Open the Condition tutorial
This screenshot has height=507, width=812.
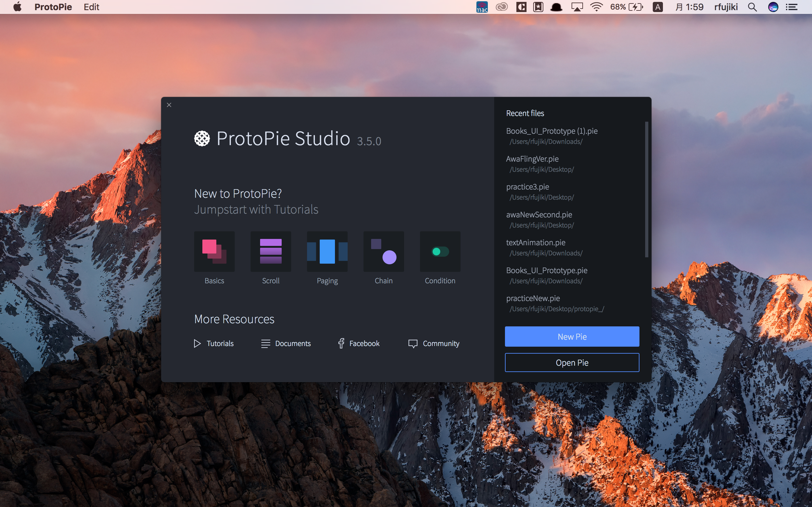(440, 251)
